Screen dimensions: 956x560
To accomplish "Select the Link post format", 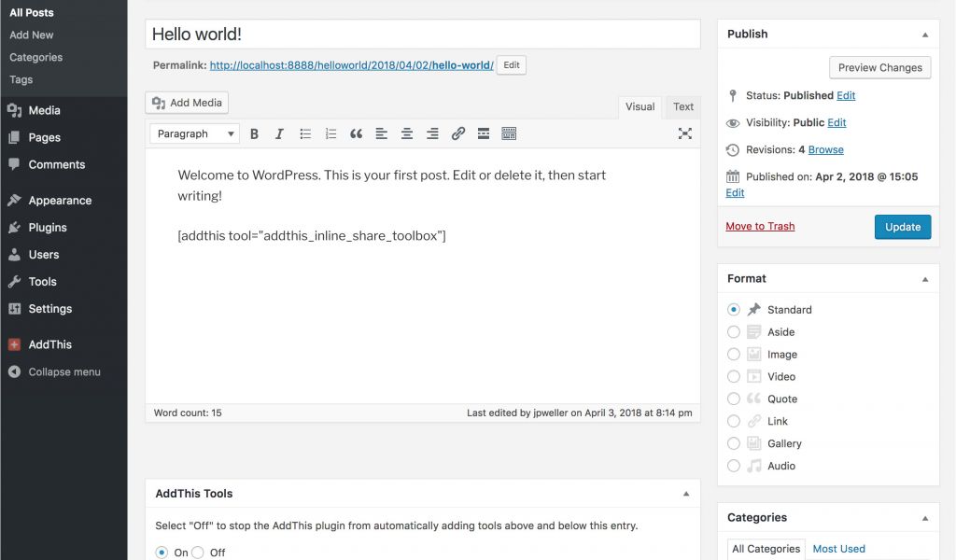I will coord(734,422).
